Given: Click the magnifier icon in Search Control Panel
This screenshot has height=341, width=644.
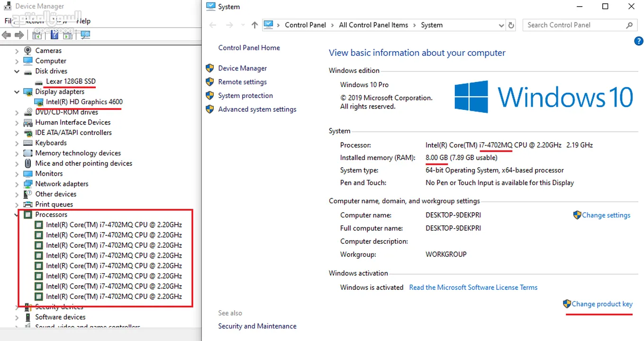Looking at the screenshot, I should tap(629, 25).
